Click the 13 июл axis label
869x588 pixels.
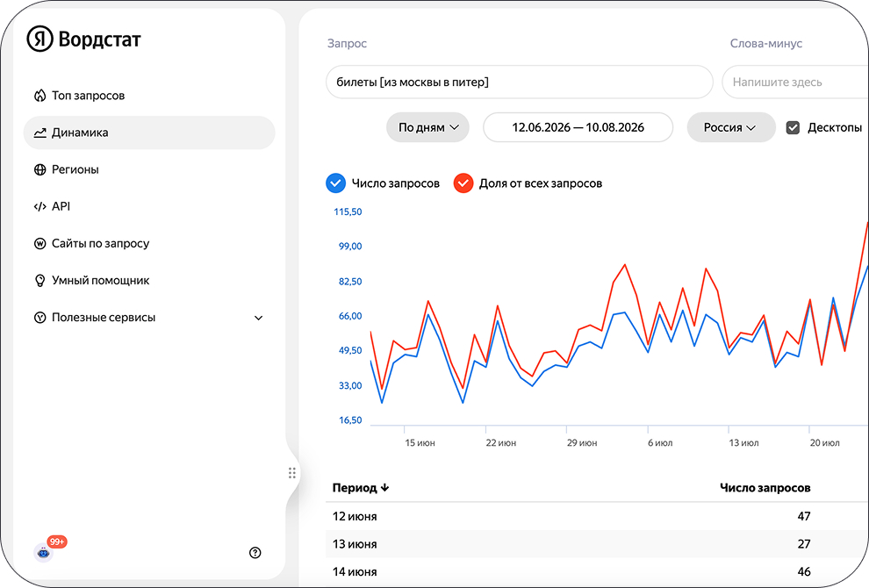pos(743,443)
